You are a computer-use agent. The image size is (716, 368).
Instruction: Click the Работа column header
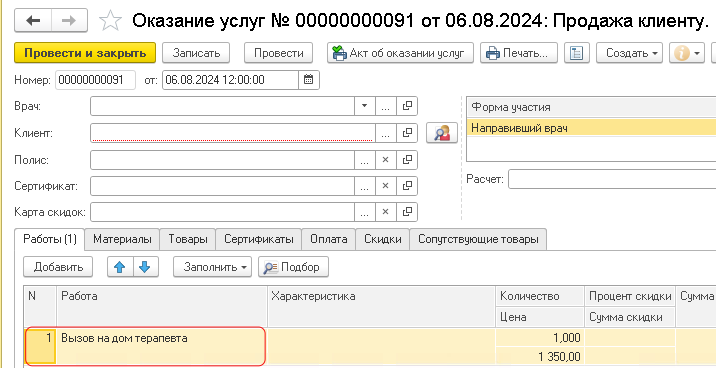(162, 306)
